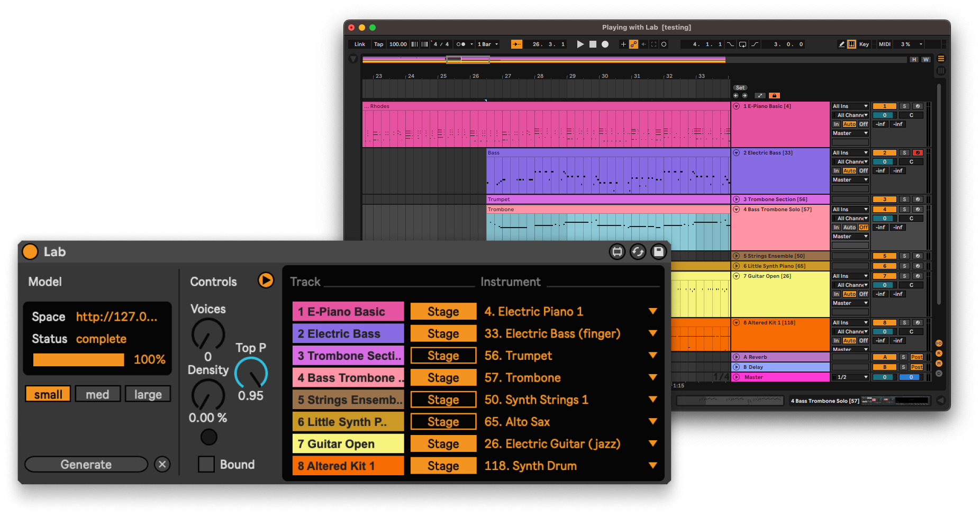Open the arrangement view selector icon
980x516 pixels.
(941, 59)
